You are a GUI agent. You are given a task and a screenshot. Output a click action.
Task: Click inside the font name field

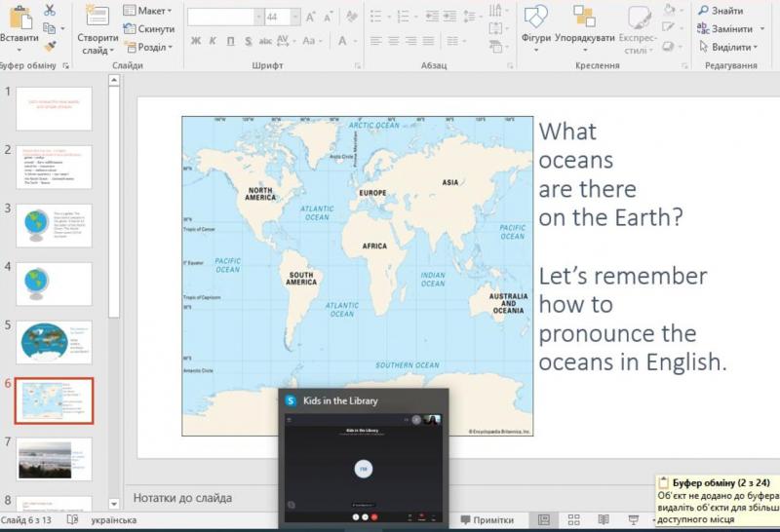tap(221, 18)
